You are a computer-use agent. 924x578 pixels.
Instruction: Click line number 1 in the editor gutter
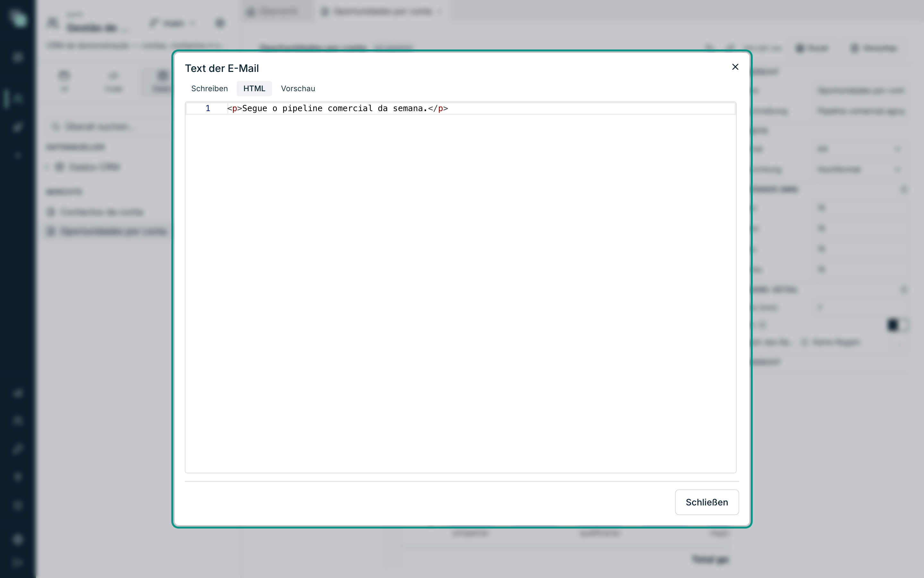point(208,109)
